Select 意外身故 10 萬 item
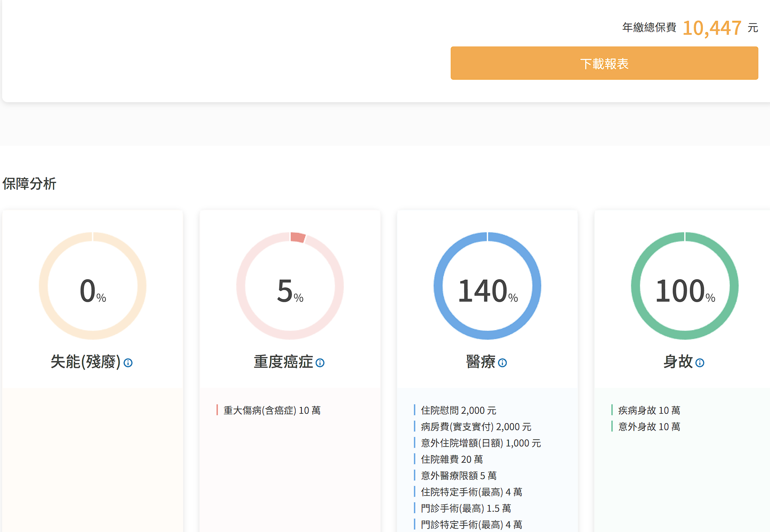 [x=649, y=427]
